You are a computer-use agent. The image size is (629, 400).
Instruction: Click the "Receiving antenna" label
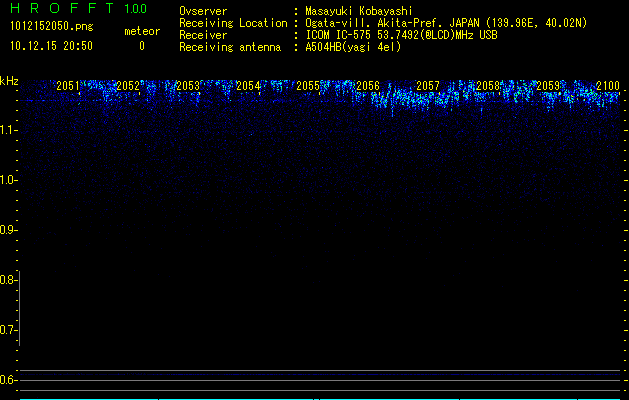(230, 47)
